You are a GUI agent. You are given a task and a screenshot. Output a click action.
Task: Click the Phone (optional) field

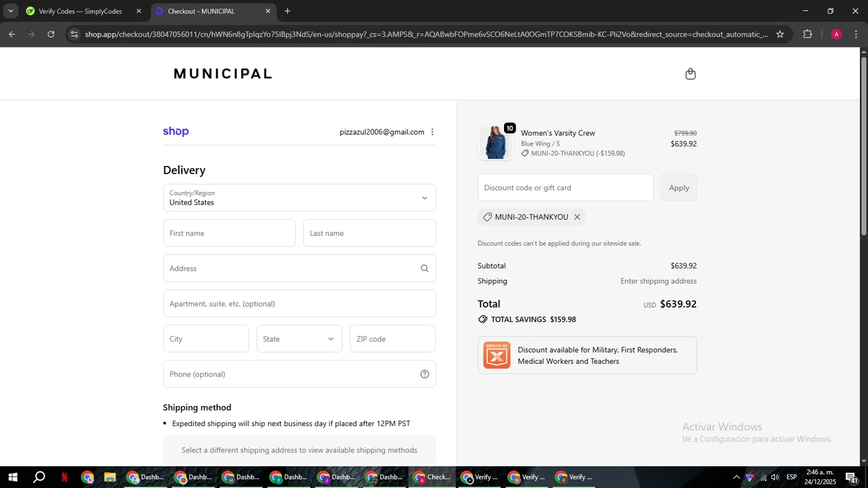[x=299, y=374]
